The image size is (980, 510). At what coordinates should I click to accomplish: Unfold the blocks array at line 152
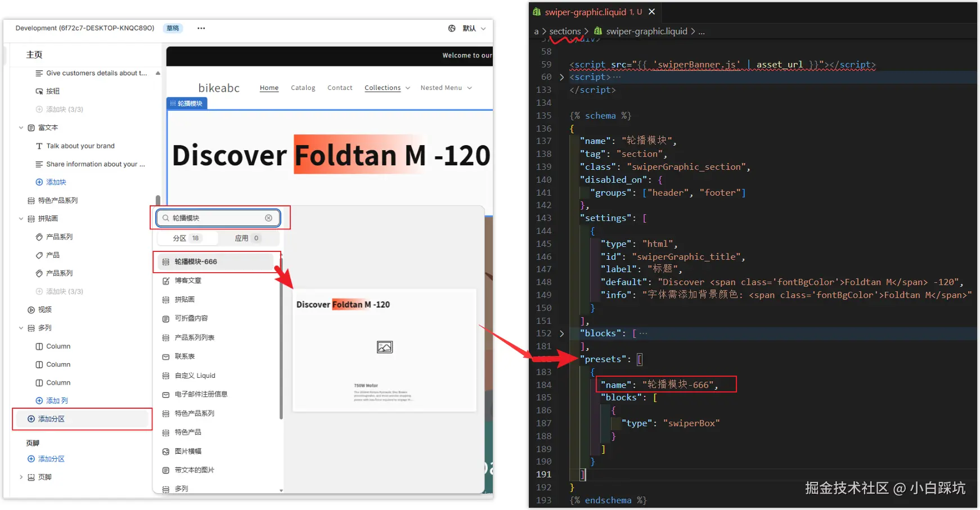click(x=561, y=333)
